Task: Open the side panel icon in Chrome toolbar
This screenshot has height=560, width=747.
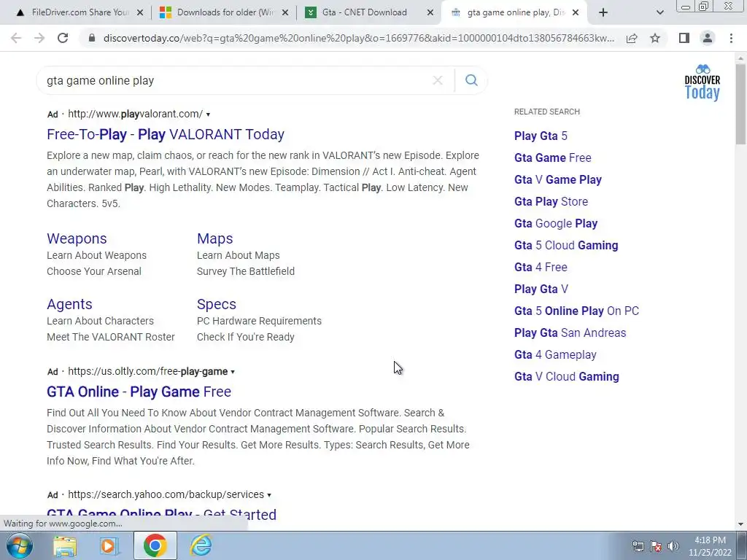Action: (684, 38)
